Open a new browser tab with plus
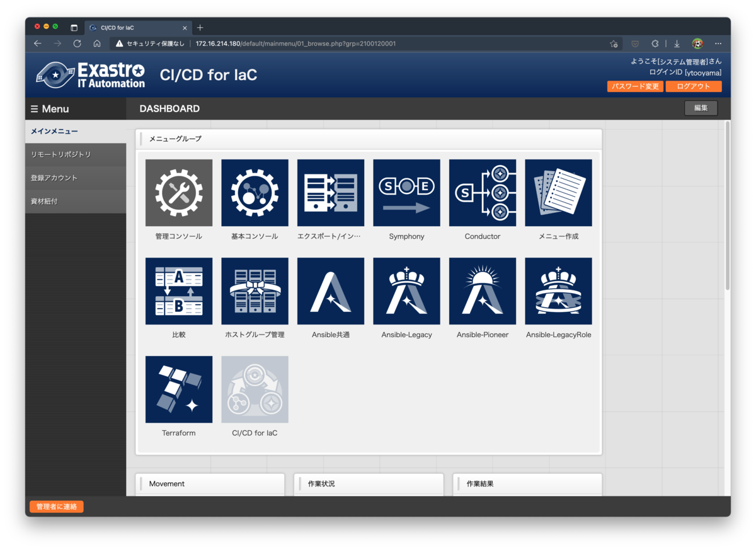 [200, 28]
